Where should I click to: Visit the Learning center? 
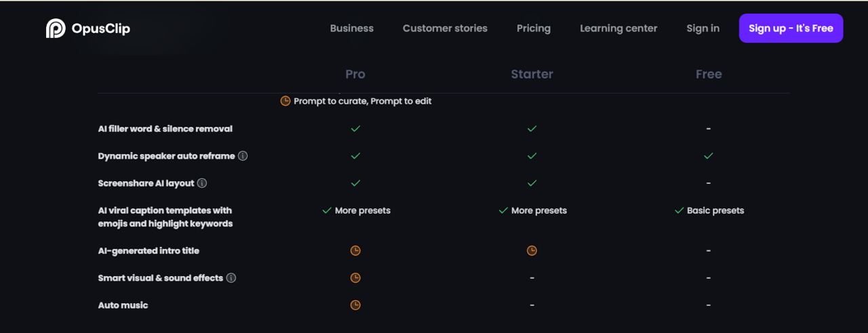click(618, 28)
